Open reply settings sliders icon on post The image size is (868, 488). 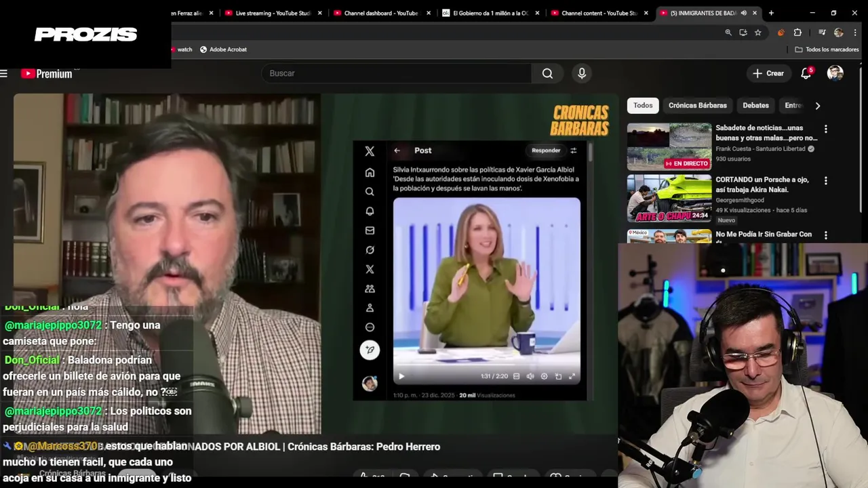(573, 150)
